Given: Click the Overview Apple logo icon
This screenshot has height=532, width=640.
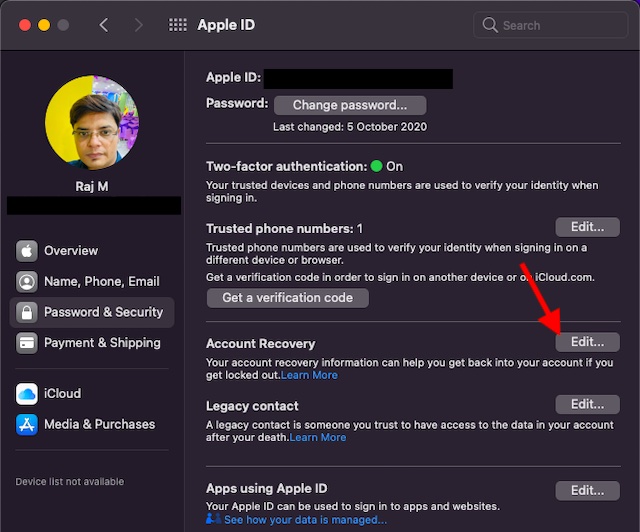Looking at the screenshot, I should [27, 250].
